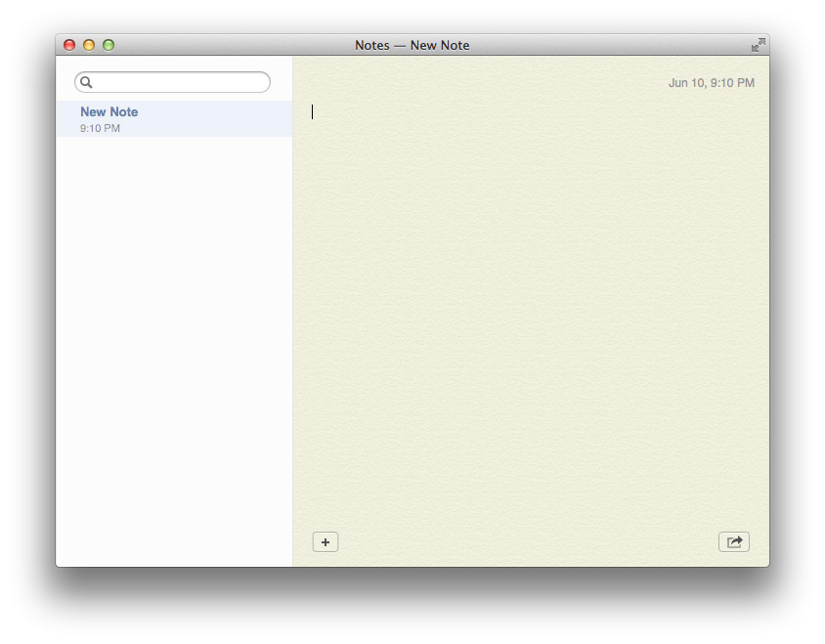
Task: Click the magnifying glass search icon
Action: [x=86, y=82]
